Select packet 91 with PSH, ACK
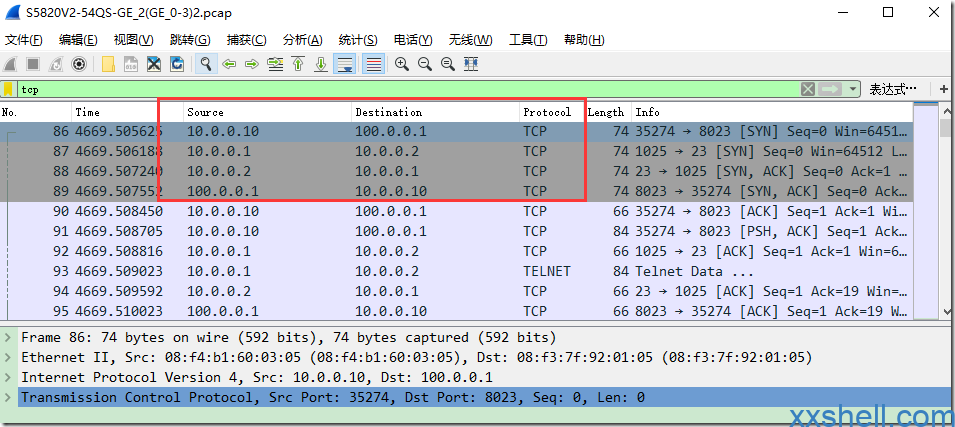 click(457, 231)
